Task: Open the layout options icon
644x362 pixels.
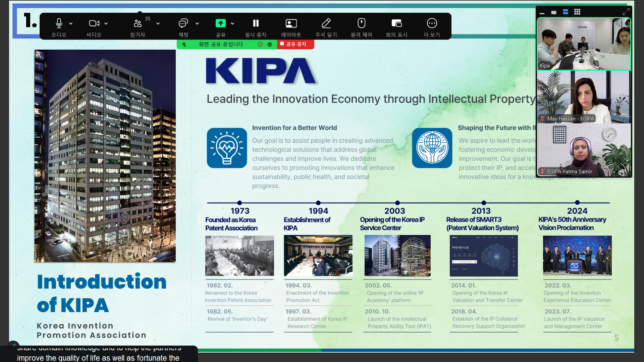Action: pos(291,23)
